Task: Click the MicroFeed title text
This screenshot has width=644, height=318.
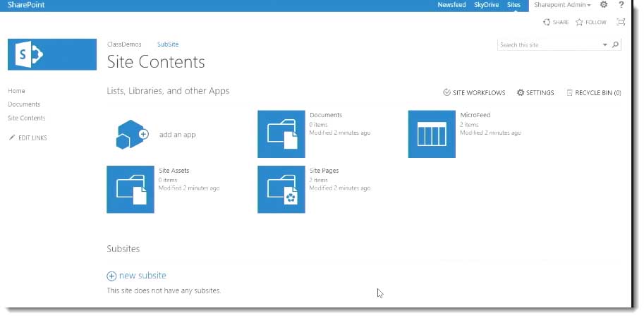Action: point(475,115)
